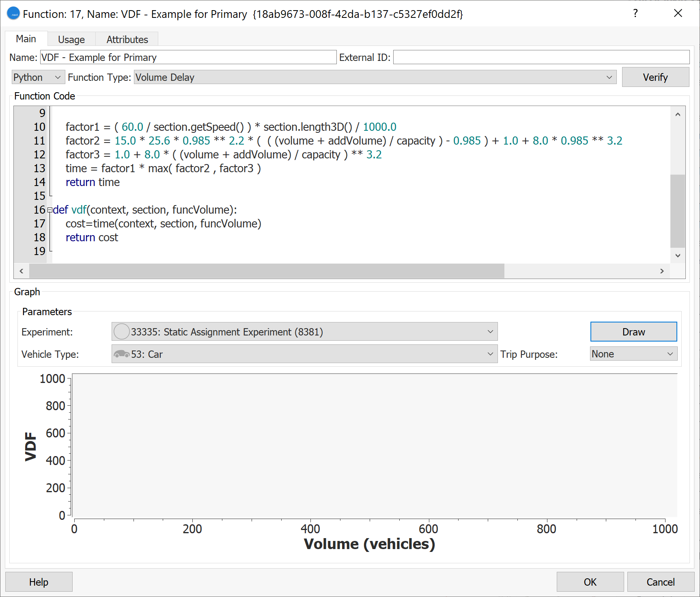Click the Aimsun app icon in title bar

click(13, 14)
